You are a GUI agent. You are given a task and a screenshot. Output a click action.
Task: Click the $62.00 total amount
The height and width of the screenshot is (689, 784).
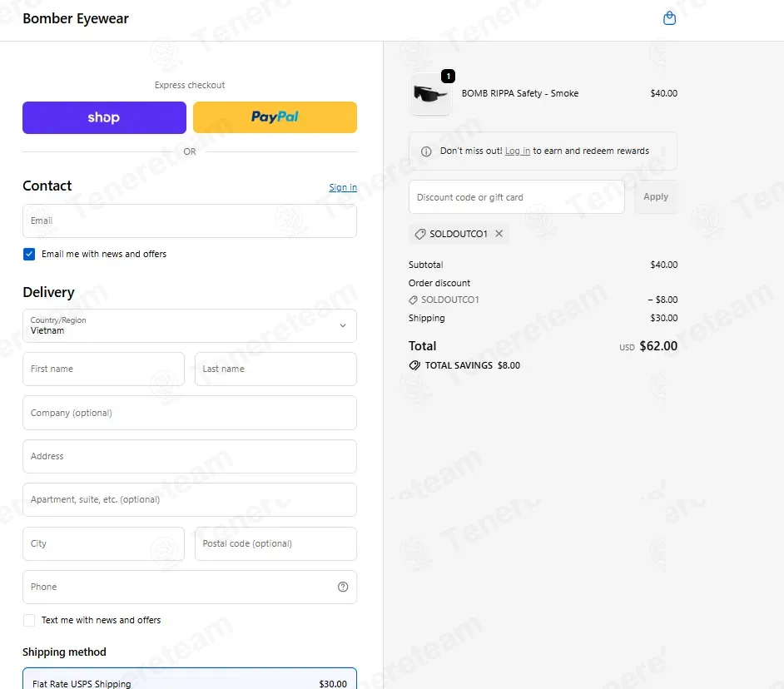click(x=658, y=346)
